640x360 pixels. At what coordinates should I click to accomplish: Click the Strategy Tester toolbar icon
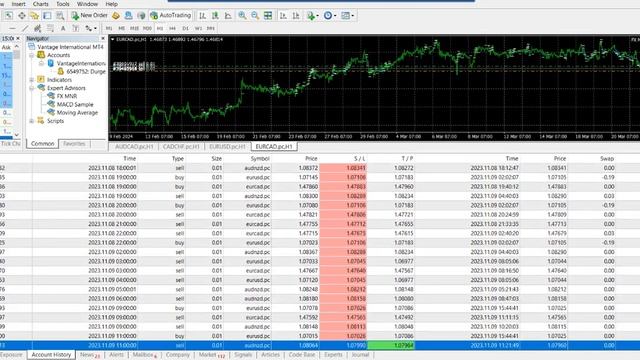[60, 16]
